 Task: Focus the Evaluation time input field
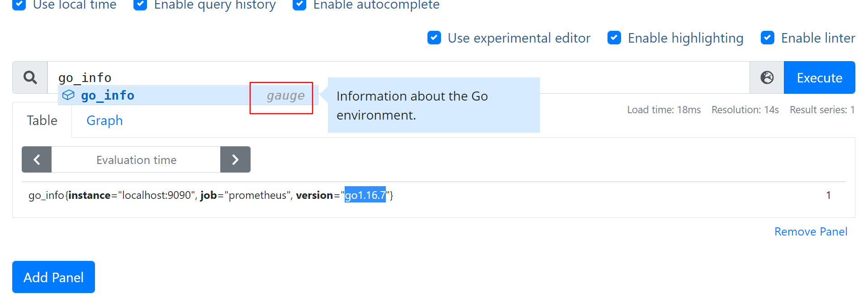pyautogui.click(x=136, y=159)
